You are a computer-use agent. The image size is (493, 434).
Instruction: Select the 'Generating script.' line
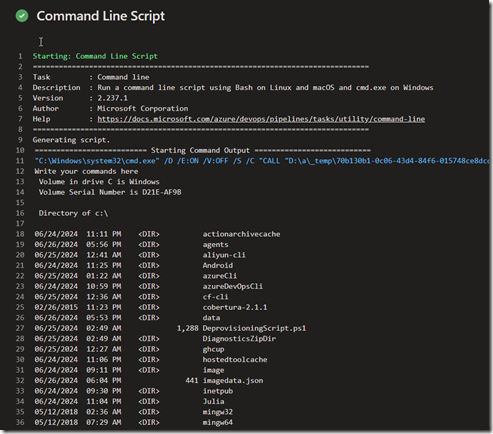point(71,140)
